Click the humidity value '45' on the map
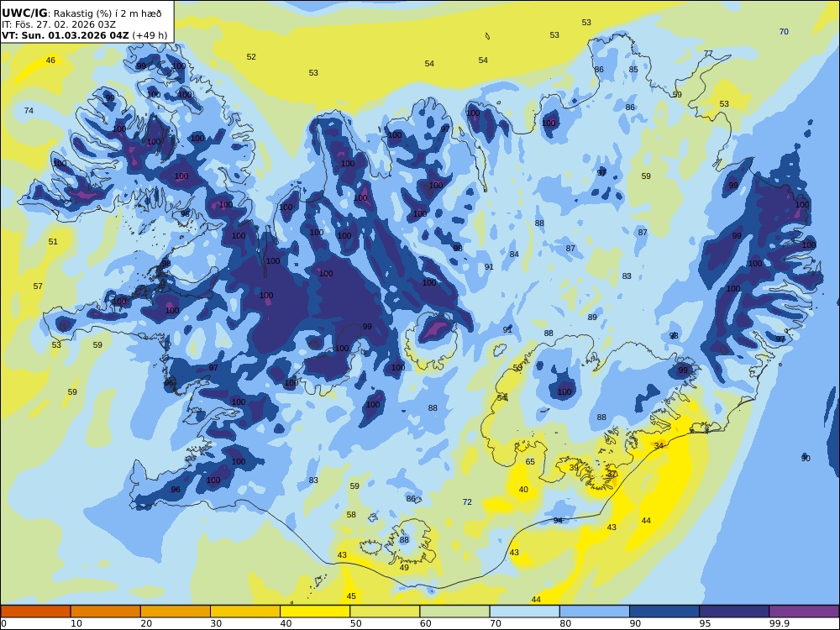 (351, 596)
